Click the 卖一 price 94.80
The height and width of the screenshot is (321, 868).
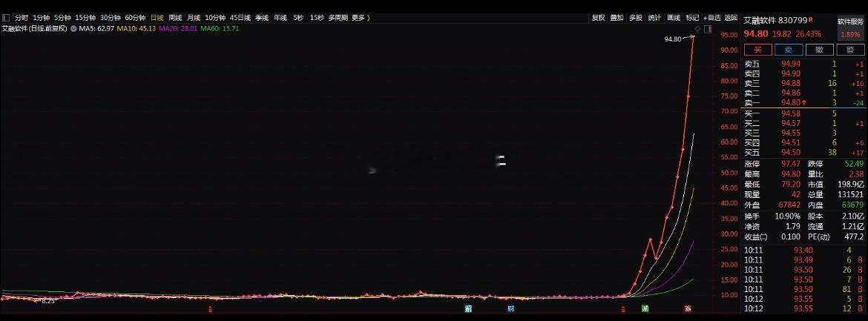point(791,102)
